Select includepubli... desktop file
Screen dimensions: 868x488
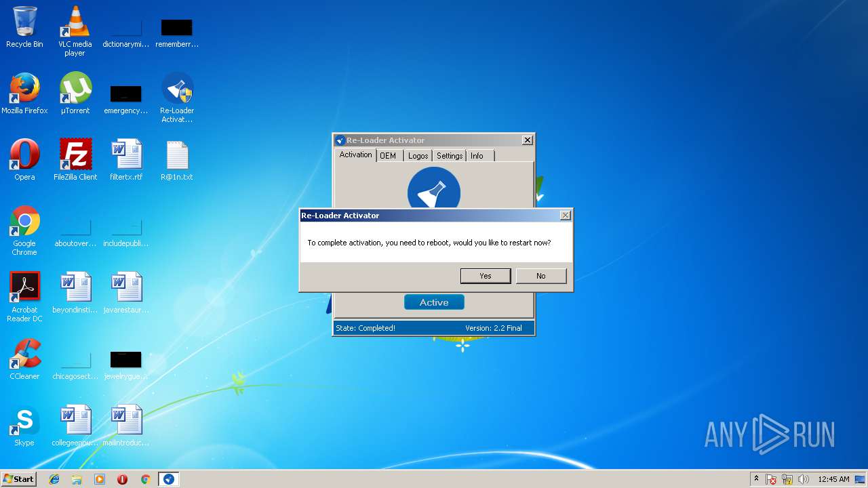pyautogui.click(x=126, y=230)
